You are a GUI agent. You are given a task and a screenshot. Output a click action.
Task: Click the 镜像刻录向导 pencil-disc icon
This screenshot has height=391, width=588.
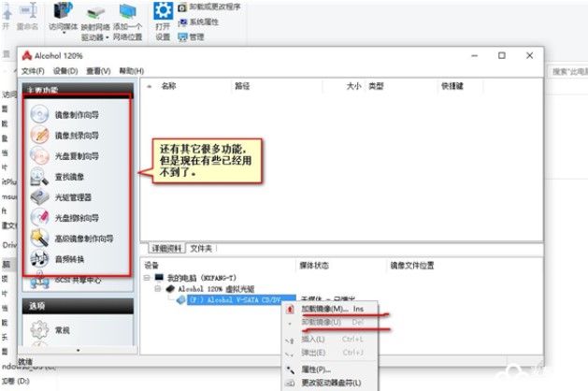pyautogui.click(x=39, y=135)
